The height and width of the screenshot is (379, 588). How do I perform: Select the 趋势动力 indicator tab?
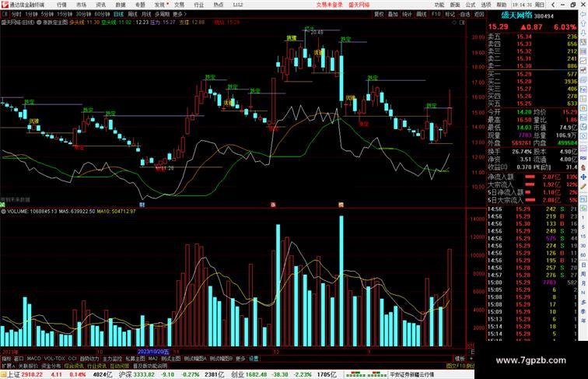click(x=89, y=359)
